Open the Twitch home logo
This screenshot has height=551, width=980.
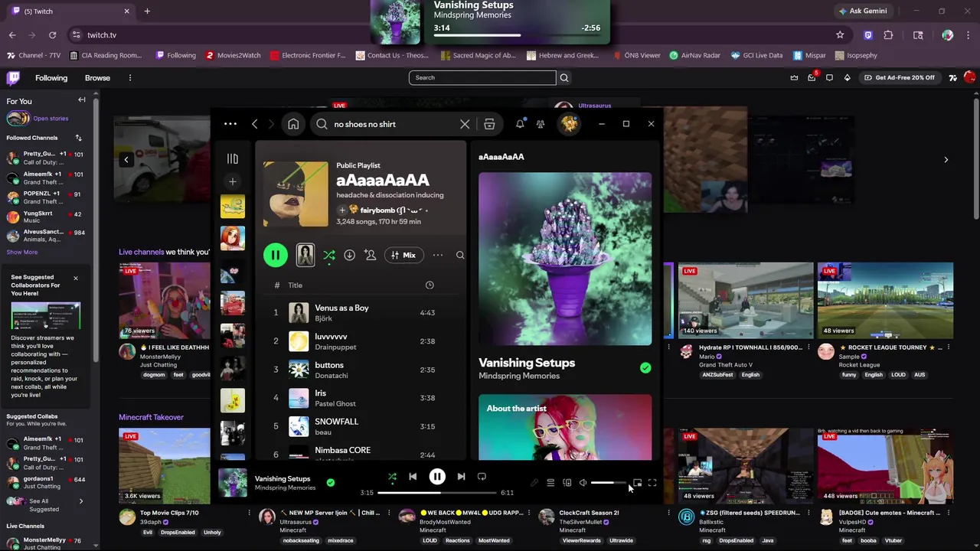tap(14, 77)
